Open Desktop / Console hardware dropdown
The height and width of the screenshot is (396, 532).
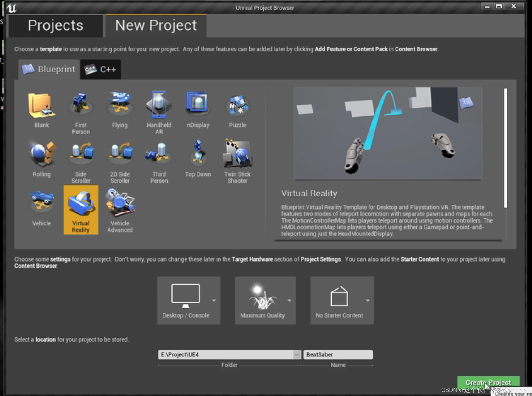tap(189, 300)
